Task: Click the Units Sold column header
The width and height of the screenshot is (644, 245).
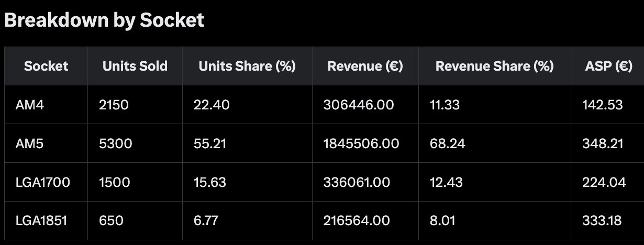Action: click(x=135, y=66)
